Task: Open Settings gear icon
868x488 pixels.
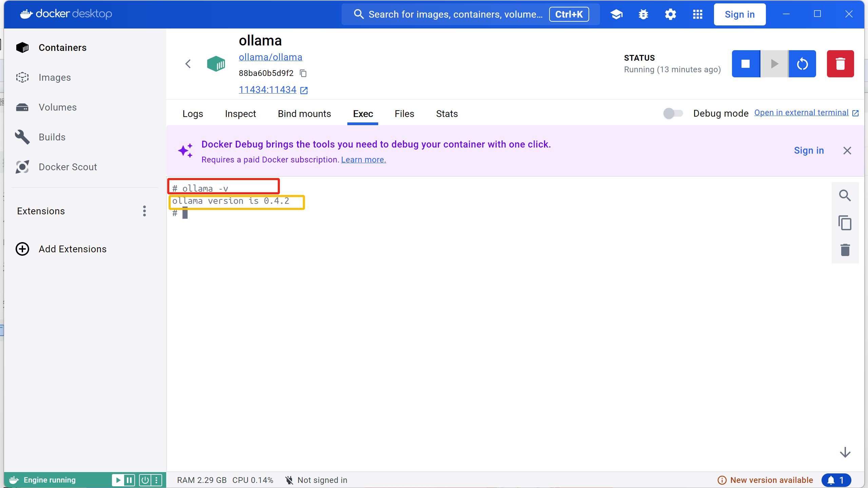Action: tap(670, 14)
